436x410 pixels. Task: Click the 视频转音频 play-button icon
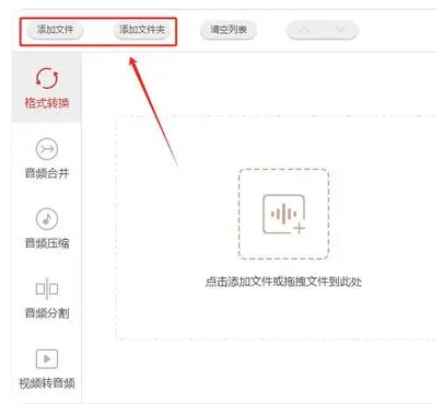pos(47,359)
